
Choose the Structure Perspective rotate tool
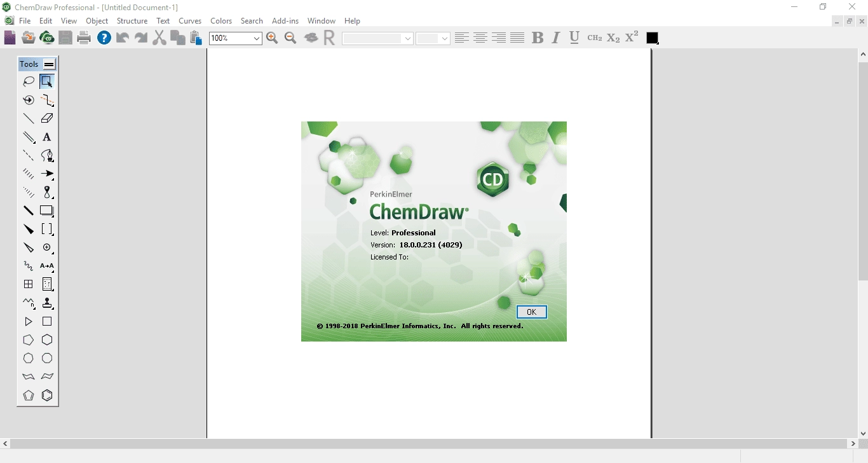29,100
